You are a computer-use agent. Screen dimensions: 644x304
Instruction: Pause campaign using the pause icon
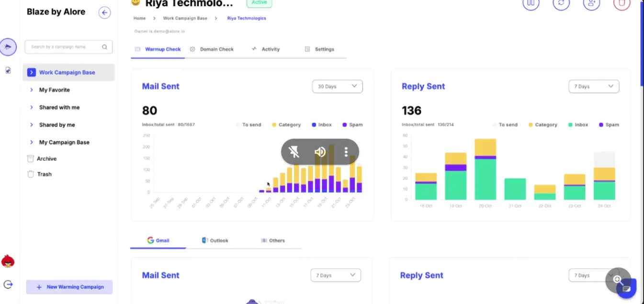(531, 3)
